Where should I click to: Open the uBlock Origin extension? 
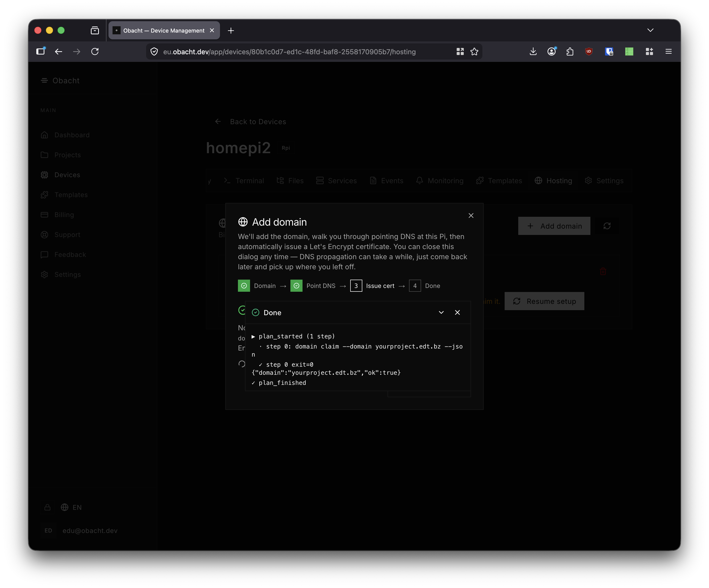tap(589, 51)
